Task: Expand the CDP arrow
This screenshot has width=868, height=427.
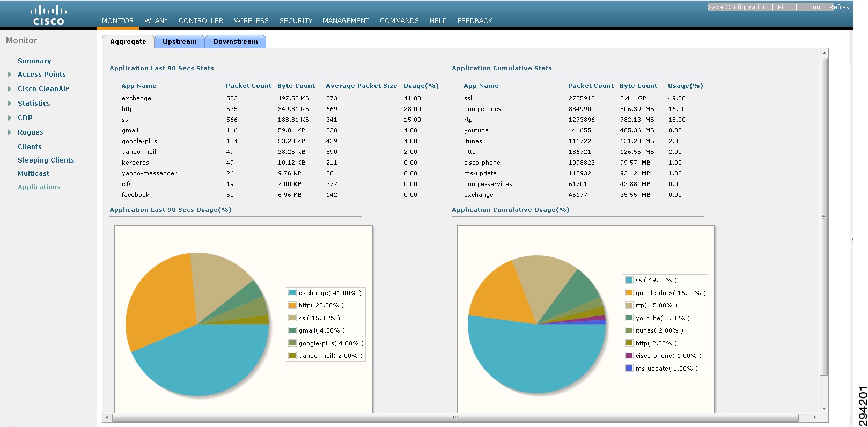Action: tap(9, 118)
